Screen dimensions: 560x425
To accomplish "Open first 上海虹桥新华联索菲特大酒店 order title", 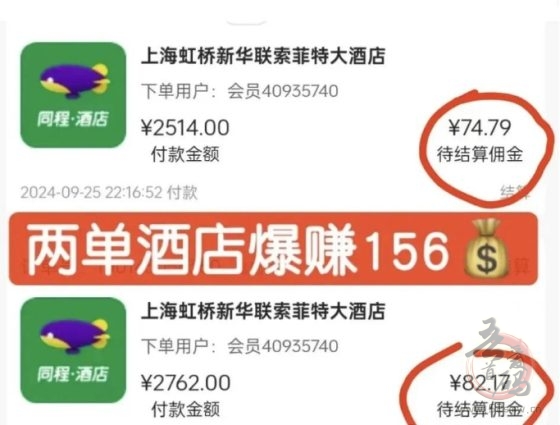I will pos(263,56).
